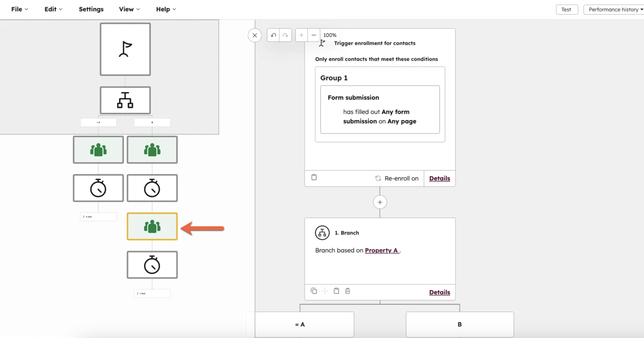
Task: Select the trigger flag node in minimap
Action: (x=125, y=49)
